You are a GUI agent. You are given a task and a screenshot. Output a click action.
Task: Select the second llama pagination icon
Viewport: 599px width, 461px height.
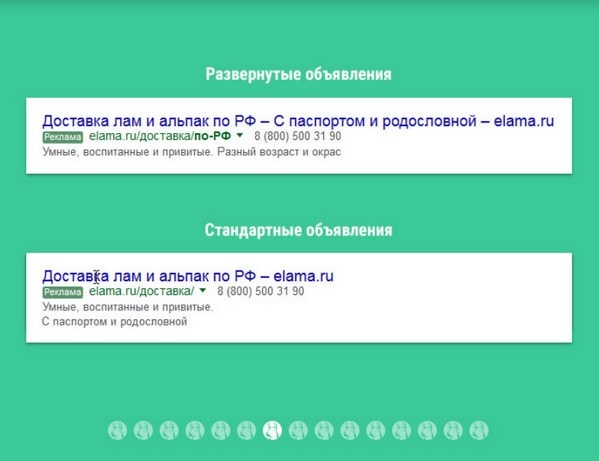coord(143,430)
